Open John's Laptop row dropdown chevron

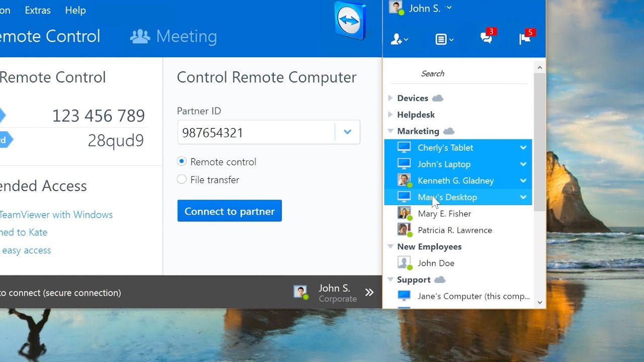coord(523,164)
